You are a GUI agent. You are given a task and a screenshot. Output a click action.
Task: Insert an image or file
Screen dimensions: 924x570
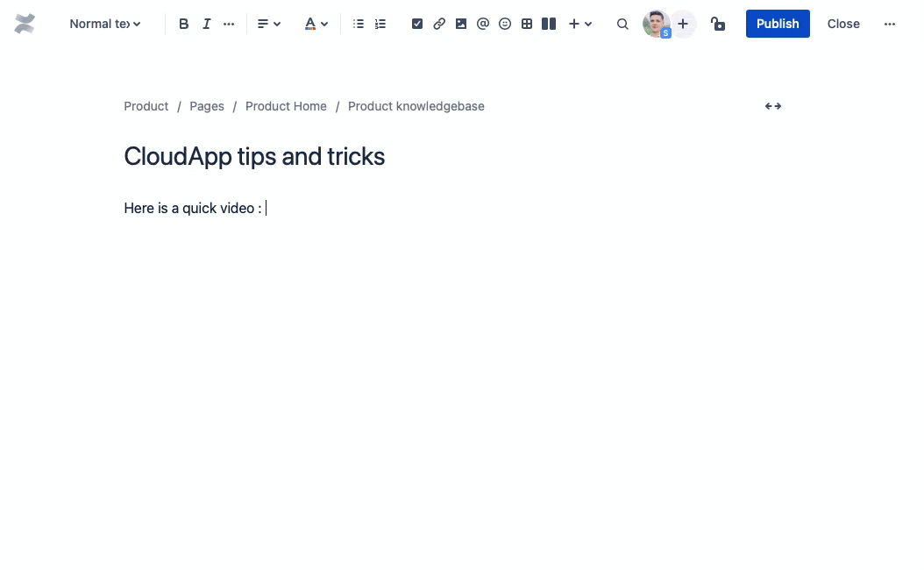pos(461,25)
